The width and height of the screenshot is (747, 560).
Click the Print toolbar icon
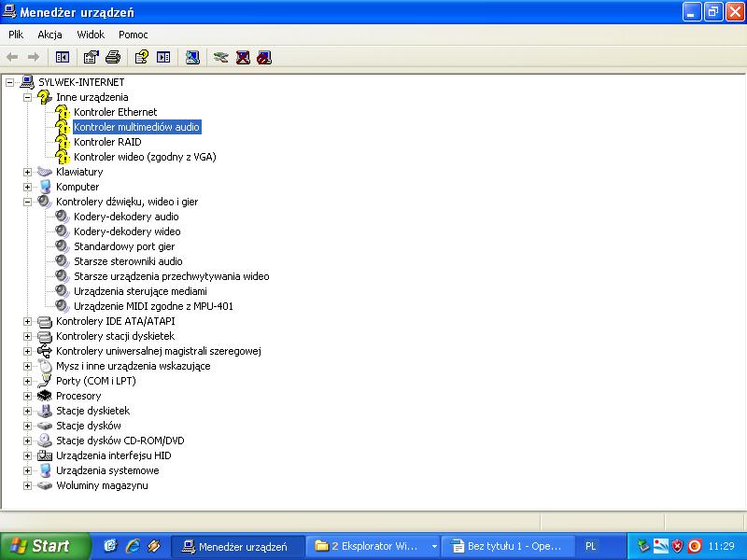click(x=113, y=58)
